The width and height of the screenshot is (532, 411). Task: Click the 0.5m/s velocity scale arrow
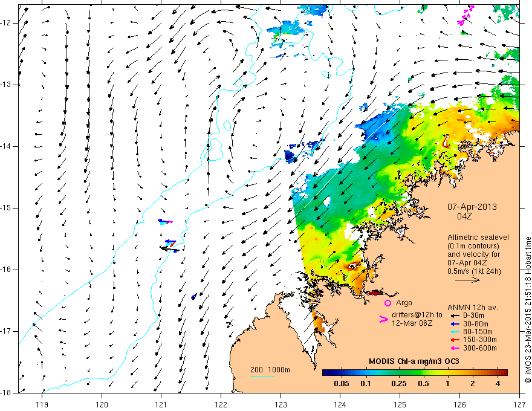[467, 280]
